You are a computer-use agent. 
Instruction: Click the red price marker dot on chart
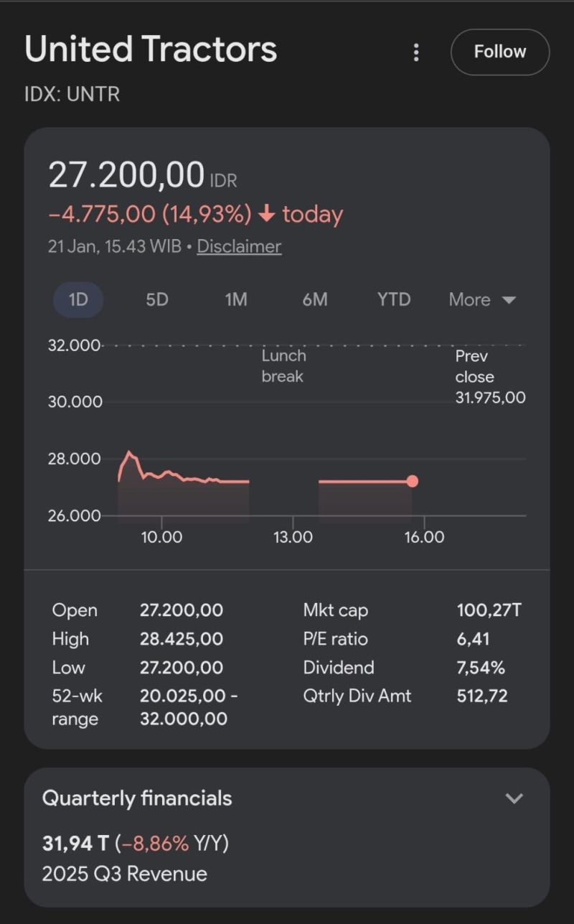point(413,481)
